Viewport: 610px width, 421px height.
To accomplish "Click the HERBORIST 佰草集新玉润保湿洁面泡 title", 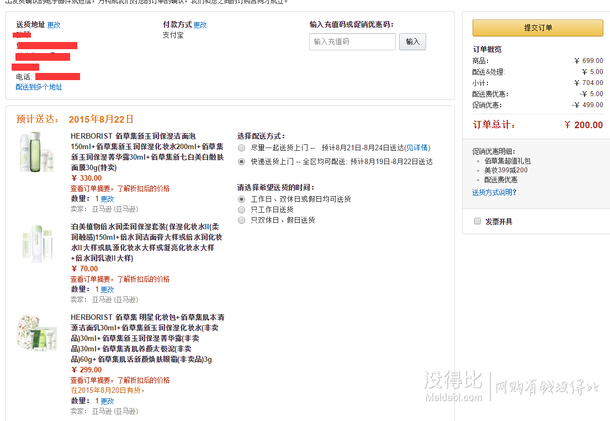I will (x=147, y=152).
